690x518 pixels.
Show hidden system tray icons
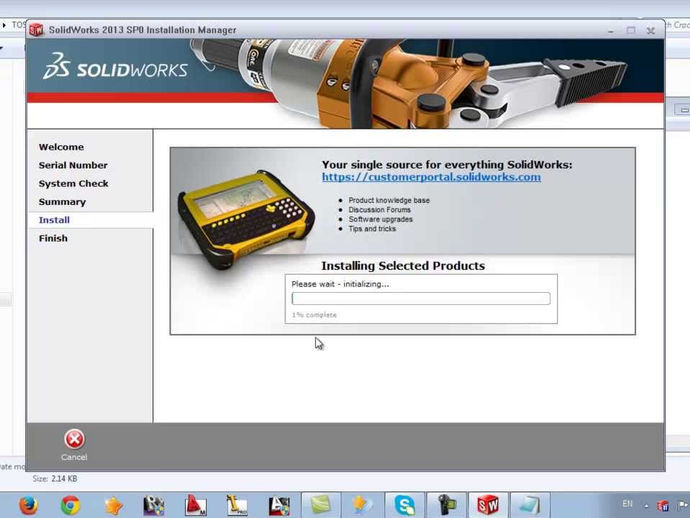coord(646,506)
